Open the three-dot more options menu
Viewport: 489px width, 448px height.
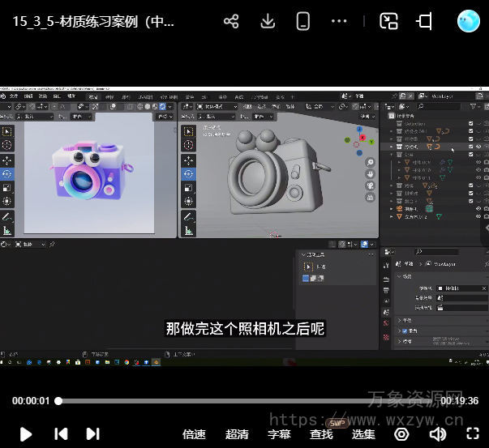tap(340, 22)
